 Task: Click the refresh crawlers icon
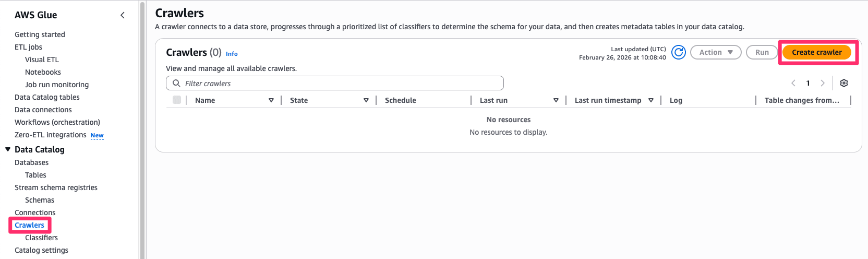678,52
